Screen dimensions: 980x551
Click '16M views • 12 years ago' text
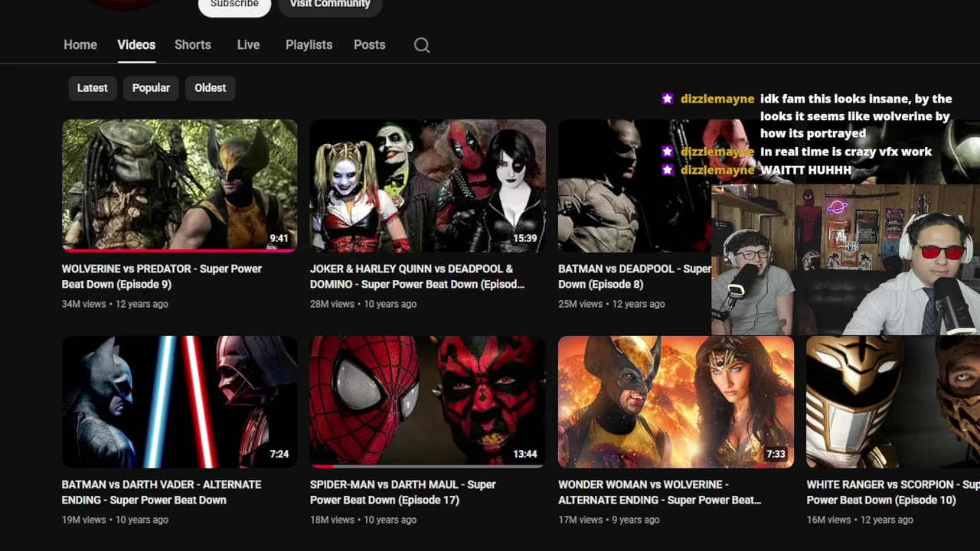point(860,520)
